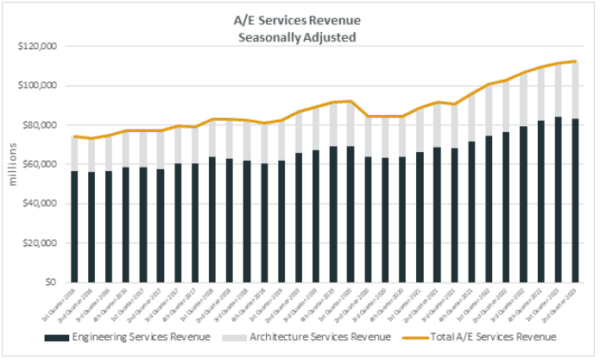Viewport: 600px width, 361px height.
Task: Click the Engineering Services Revenue legend swatch
Action: point(57,338)
